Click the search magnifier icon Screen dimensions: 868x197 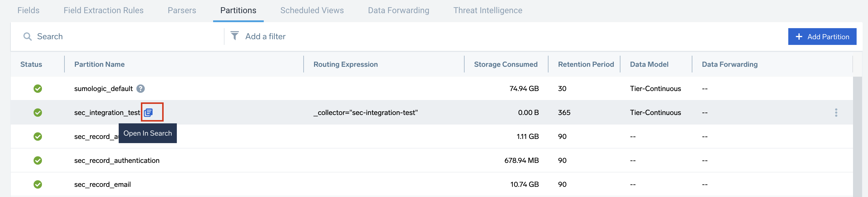tap(27, 36)
